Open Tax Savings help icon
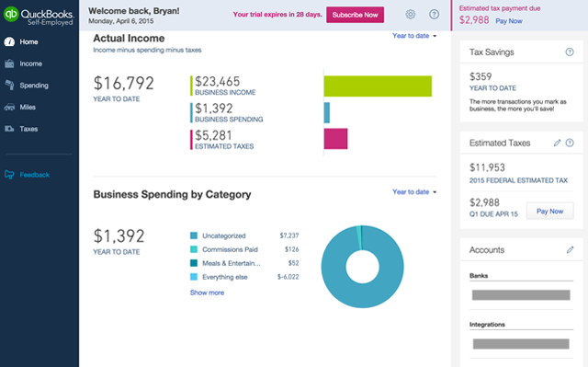This screenshot has width=588, height=367. (x=570, y=52)
